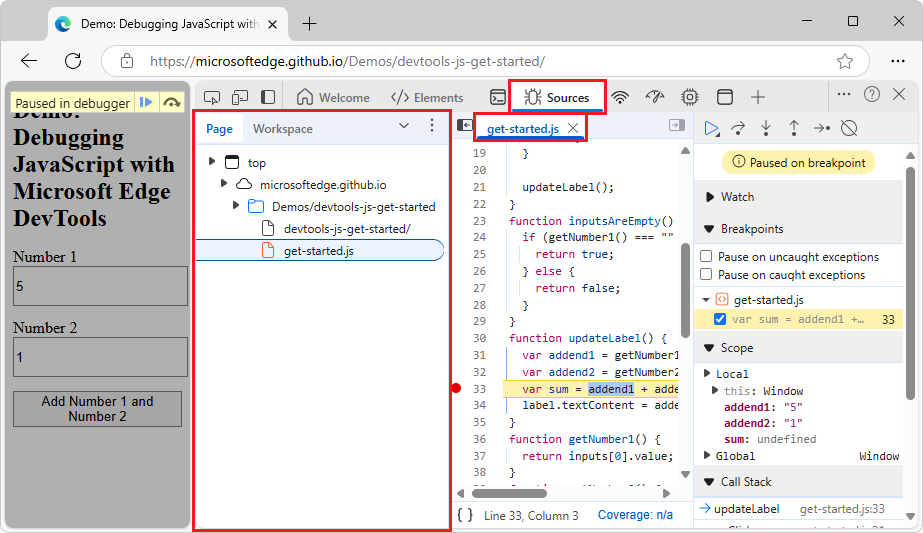Open browser settings and more menu

(x=898, y=61)
